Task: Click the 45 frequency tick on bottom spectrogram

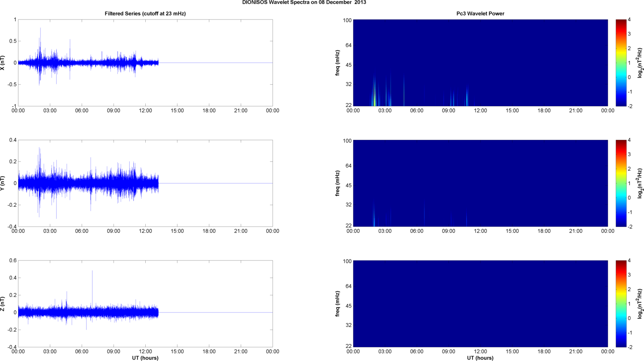Action: pyautogui.click(x=348, y=306)
